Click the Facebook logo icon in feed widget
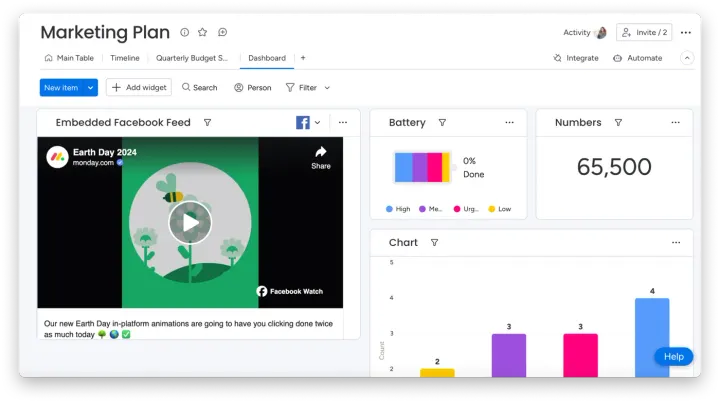This screenshot has height=402, width=720. (303, 123)
